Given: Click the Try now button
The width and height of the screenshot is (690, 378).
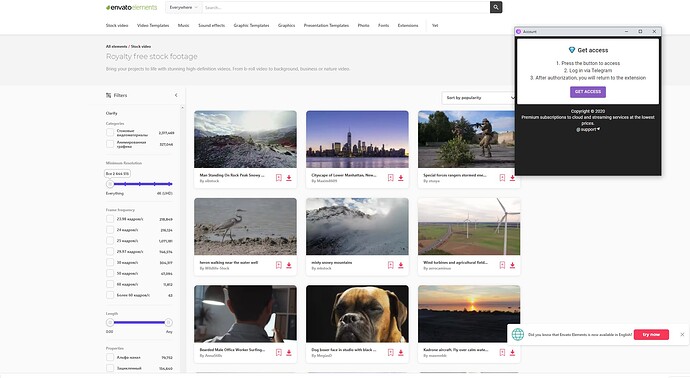Looking at the screenshot, I should coord(651,334).
